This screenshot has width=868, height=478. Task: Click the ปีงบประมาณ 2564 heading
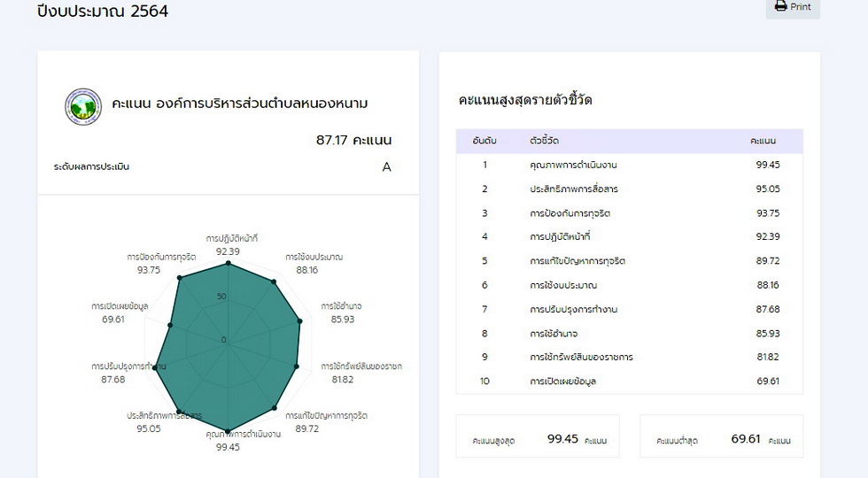click(x=103, y=11)
